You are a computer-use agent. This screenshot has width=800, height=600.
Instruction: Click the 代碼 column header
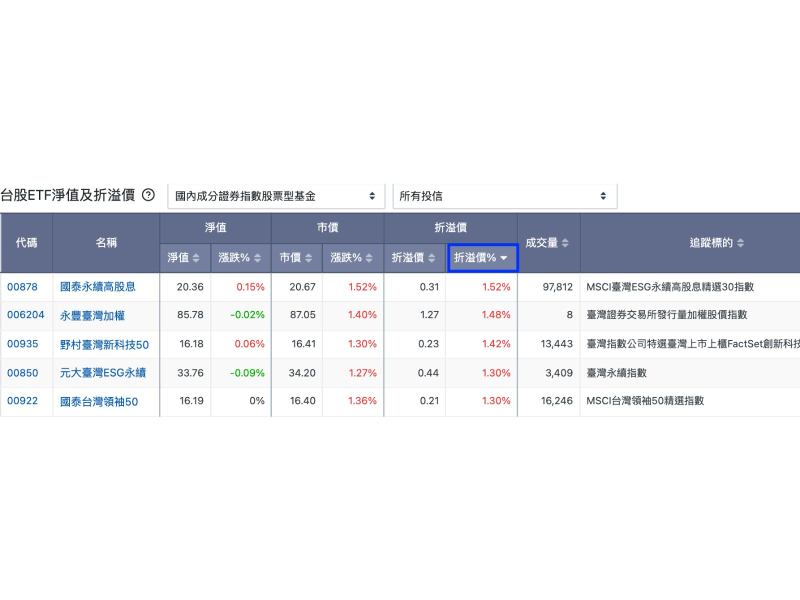[26, 243]
